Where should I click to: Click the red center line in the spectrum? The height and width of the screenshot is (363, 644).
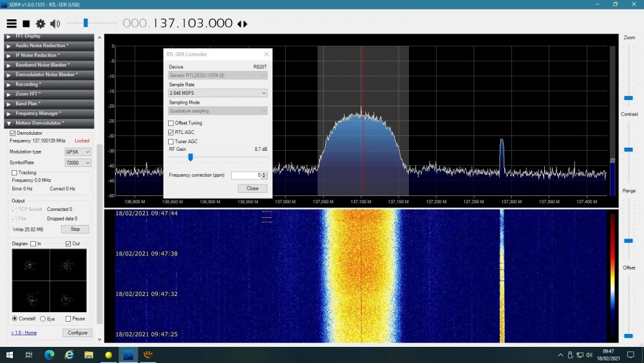point(363,121)
